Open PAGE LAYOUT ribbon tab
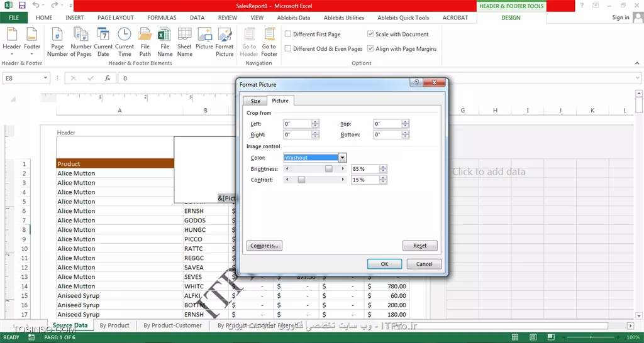Image resolution: width=644 pixels, height=343 pixels. [x=116, y=18]
